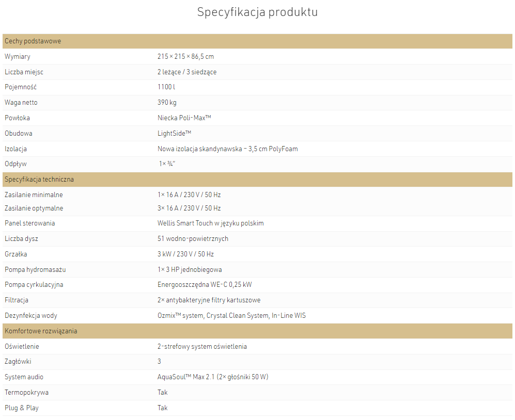515x420 pixels.
Task: Select the Cechy podstawowe section header
Action: click(33, 41)
